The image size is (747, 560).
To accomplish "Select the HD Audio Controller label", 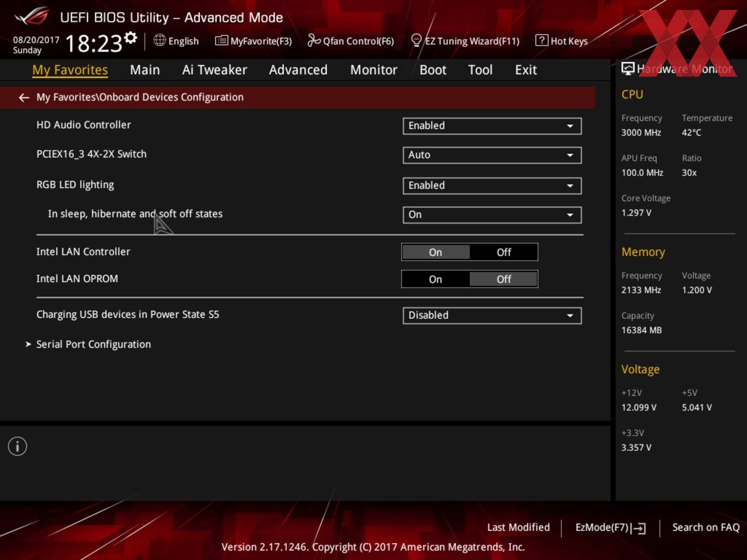I will (83, 125).
